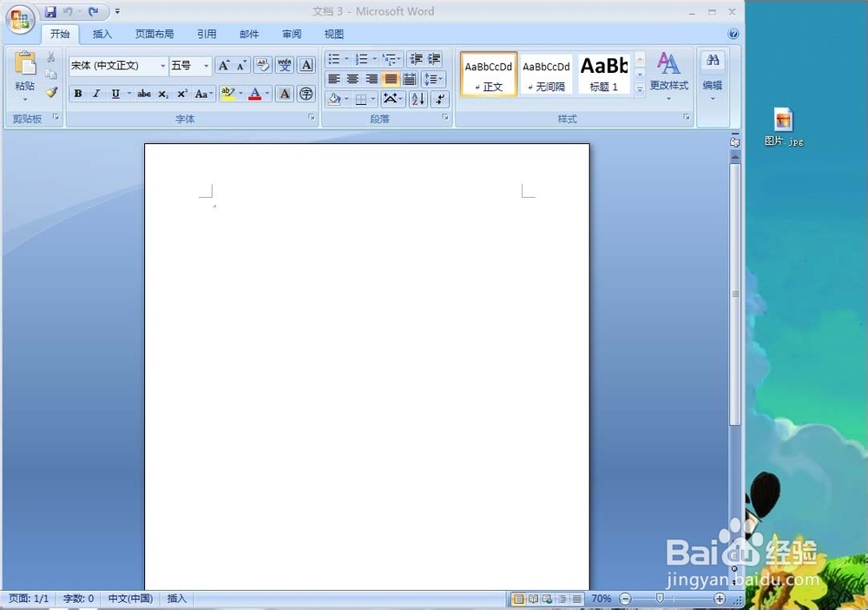Apply character border icon

point(306,65)
